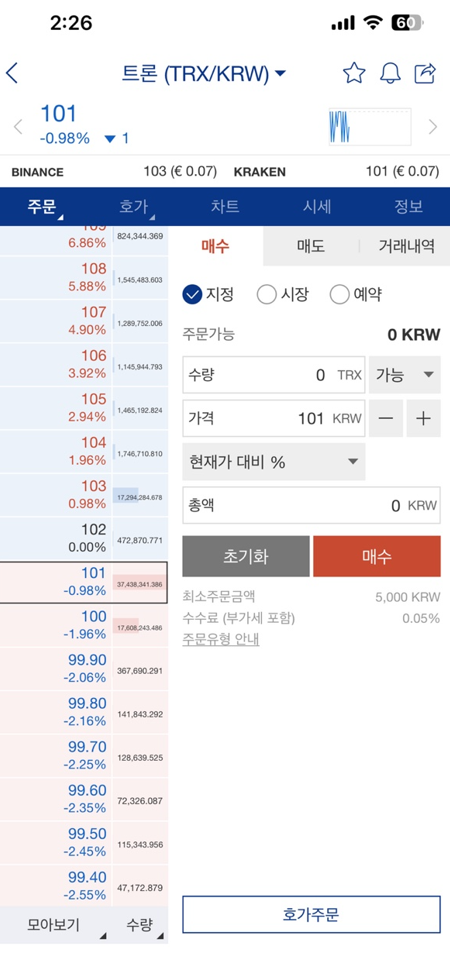Open price alerts via bell icon
The image size is (450, 959).
click(x=390, y=73)
